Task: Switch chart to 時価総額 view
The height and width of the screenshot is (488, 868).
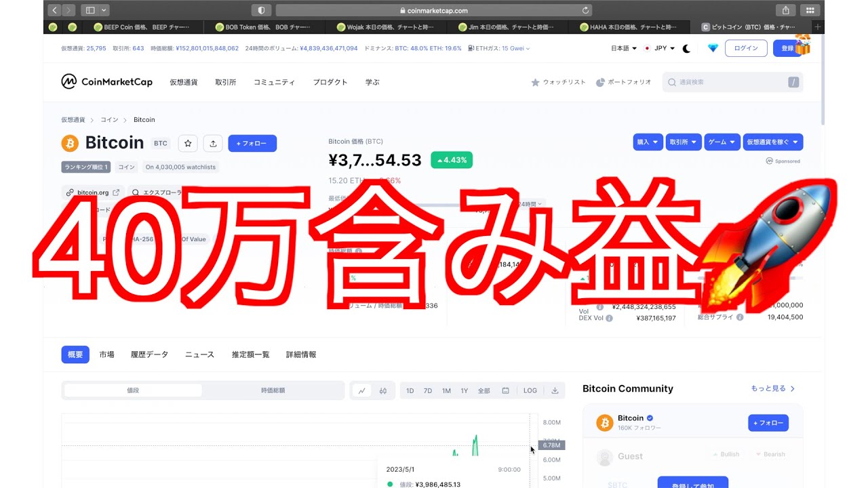Action: pyautogui.click(x=273, y=390)
